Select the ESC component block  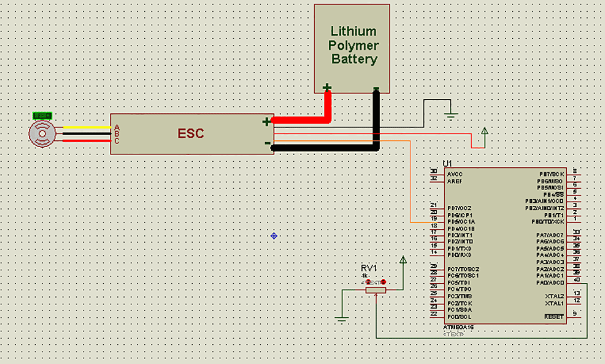192,134
